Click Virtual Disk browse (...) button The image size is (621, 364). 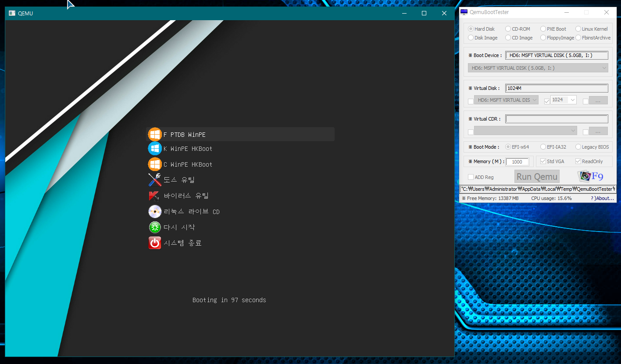point(598,100)
